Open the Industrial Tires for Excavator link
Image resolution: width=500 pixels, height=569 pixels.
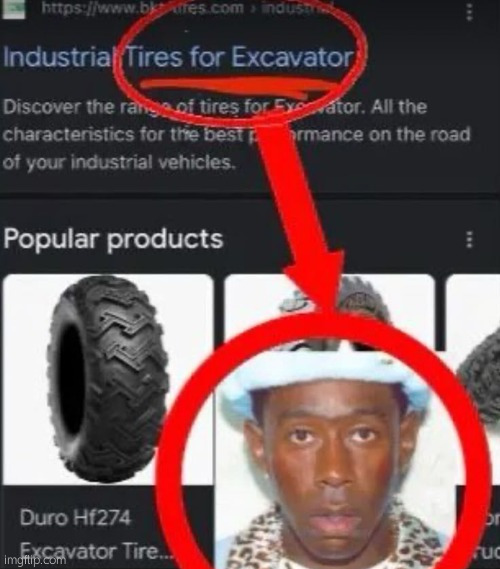click(x=179, y=57)
